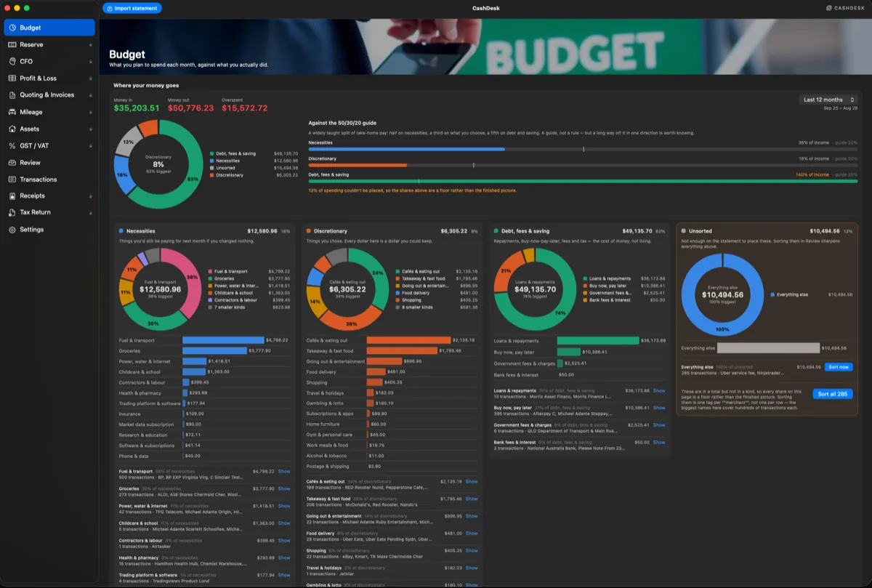Screen dimensions: 872x588
Task: Click the lock icon beside Tax Return
Action: point(90,213)
